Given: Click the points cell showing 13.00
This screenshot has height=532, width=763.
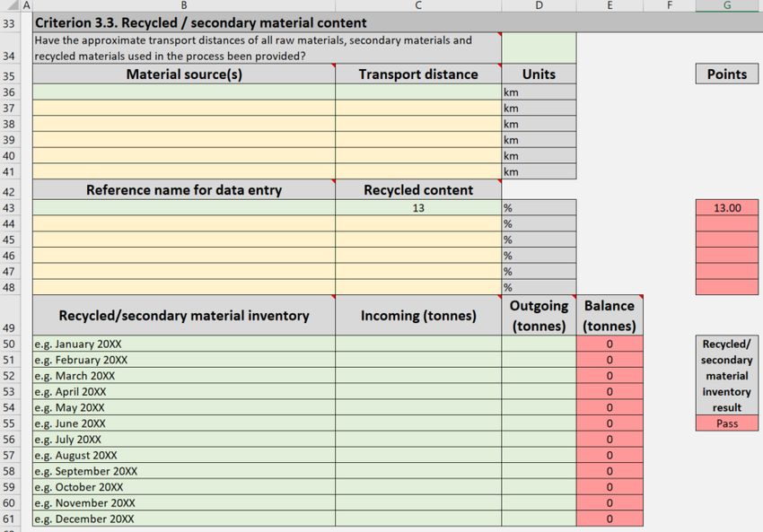Looking at the screenshot, I should pos(727,207).
